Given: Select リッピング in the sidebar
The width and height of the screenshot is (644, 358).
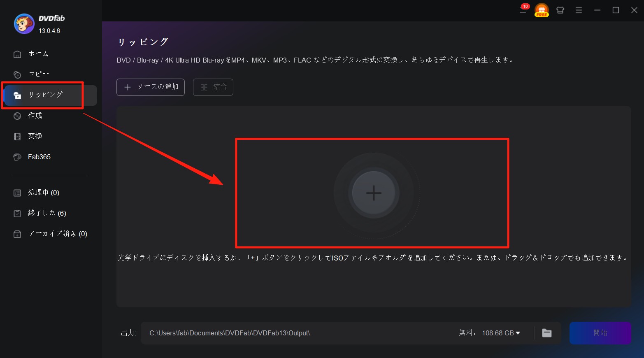Looking at the screenshot, I should tap(45, 95).
